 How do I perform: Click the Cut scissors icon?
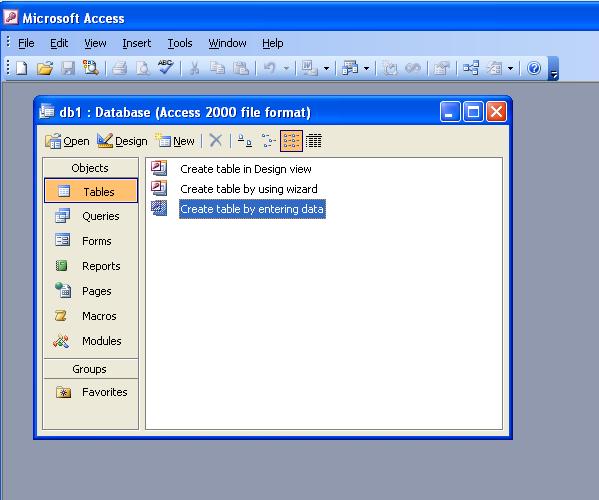pyautogui.click(x=194, y=68)
